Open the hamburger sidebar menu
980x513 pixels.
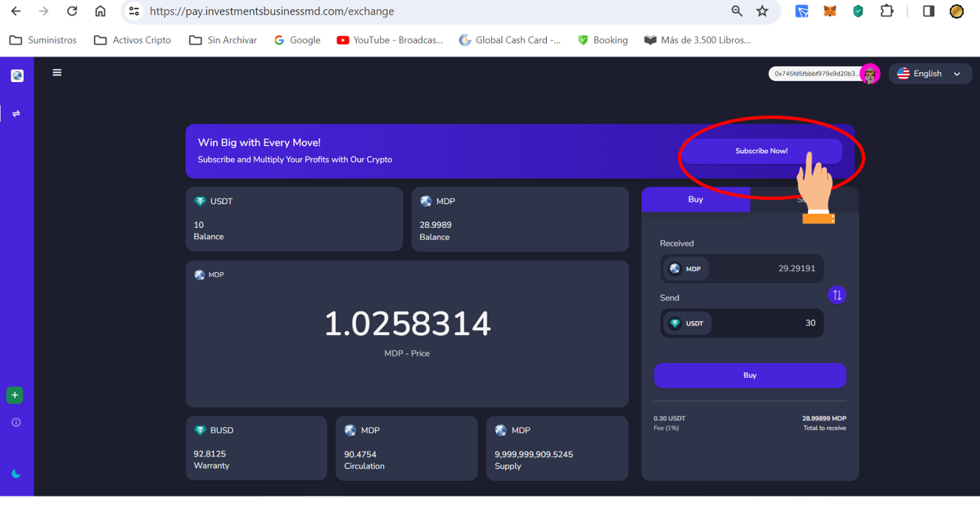[56, 73]
